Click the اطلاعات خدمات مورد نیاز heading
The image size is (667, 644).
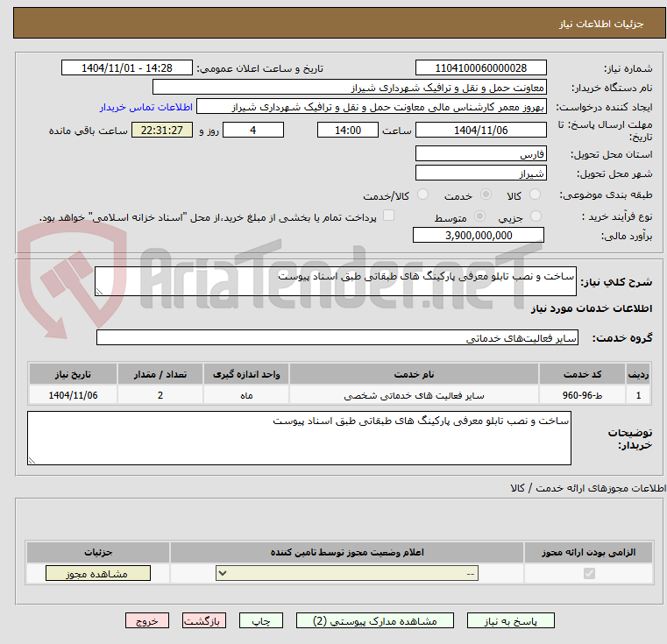pos(592,308)
